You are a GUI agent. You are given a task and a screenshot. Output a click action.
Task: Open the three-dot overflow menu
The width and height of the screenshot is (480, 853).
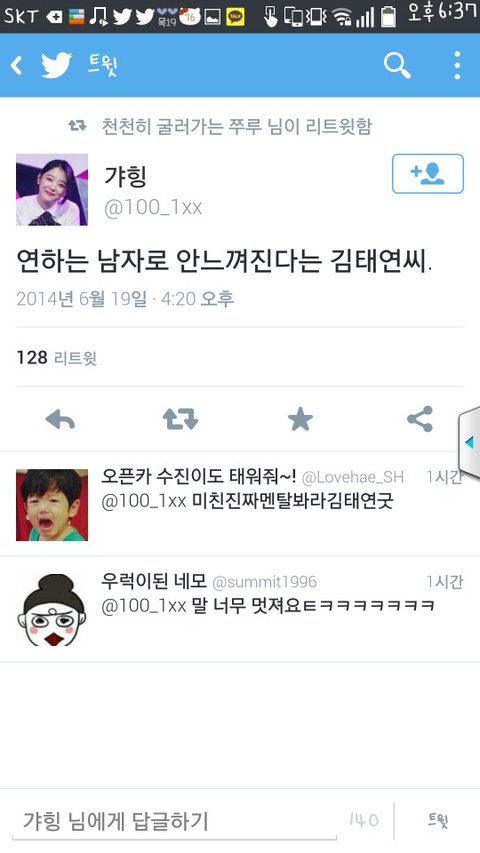[457, 65]
